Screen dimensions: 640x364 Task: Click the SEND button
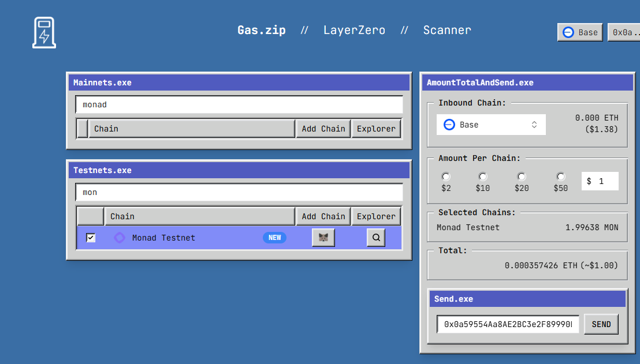coord(601,324)
